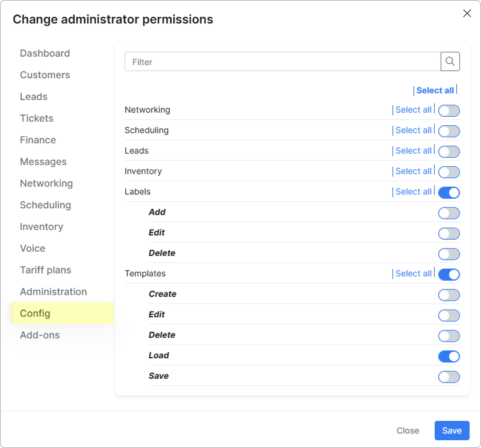The height and width of the screenshot is (448, 481).
Task: Focus the Filter input field
Action: coord(282,61)
